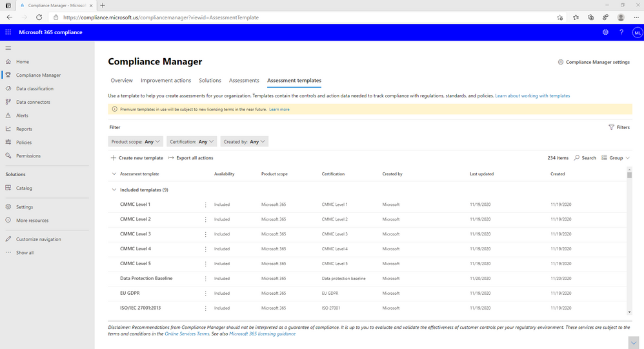644x349 pixels.
Task: Open a new browser tab
Action: (103, 5)
